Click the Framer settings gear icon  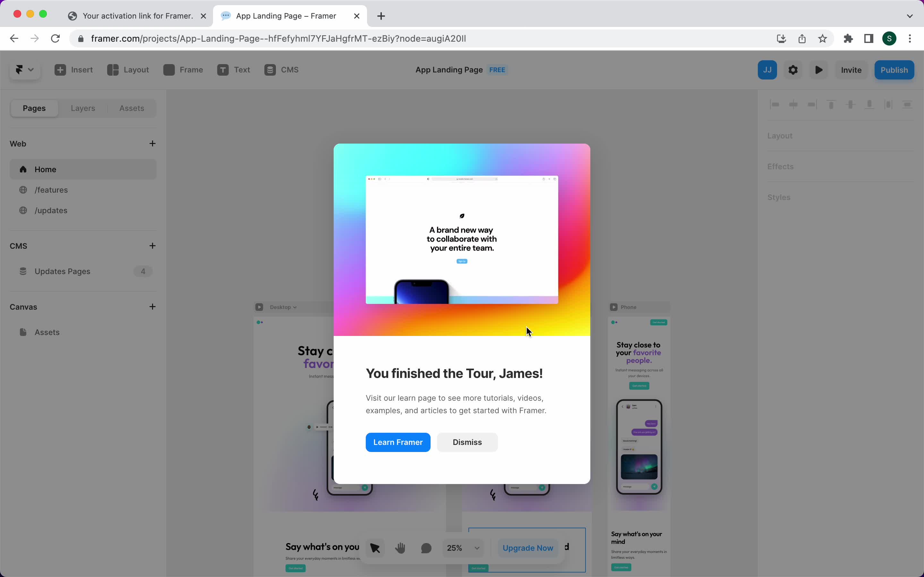pos(793,70)
